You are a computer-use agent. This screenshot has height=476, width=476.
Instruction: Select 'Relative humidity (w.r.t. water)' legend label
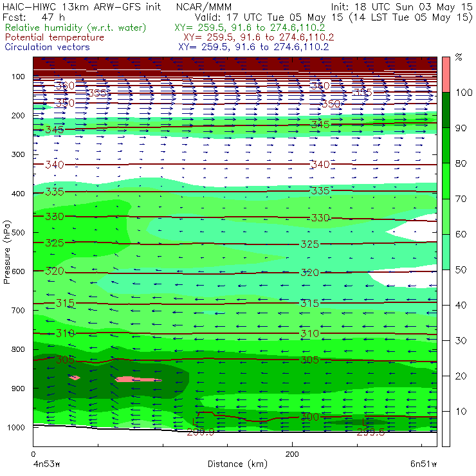pos(76,28)
